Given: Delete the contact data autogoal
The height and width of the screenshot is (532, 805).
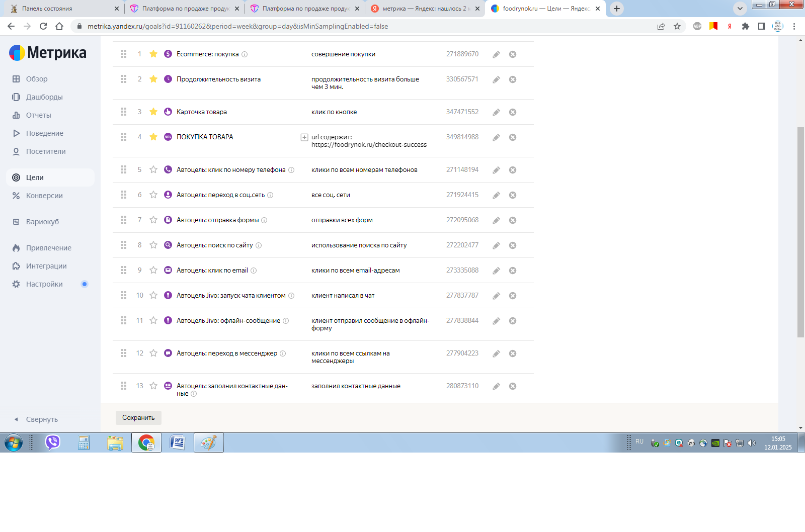Looking at the screenshot, I should click(x=513, y=386).
